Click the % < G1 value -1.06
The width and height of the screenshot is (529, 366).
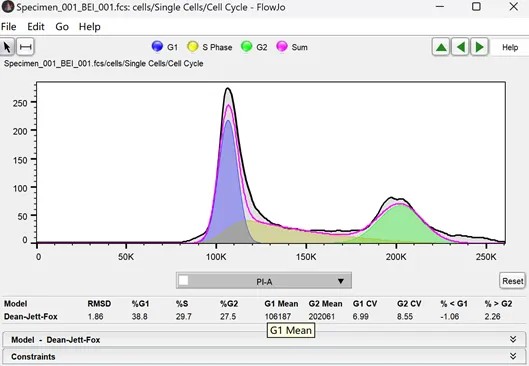(x=450, y=316)
